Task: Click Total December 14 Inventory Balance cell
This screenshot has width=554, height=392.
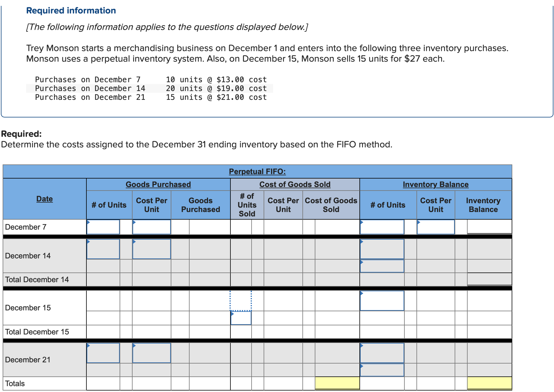Action: tap(490, 279)
